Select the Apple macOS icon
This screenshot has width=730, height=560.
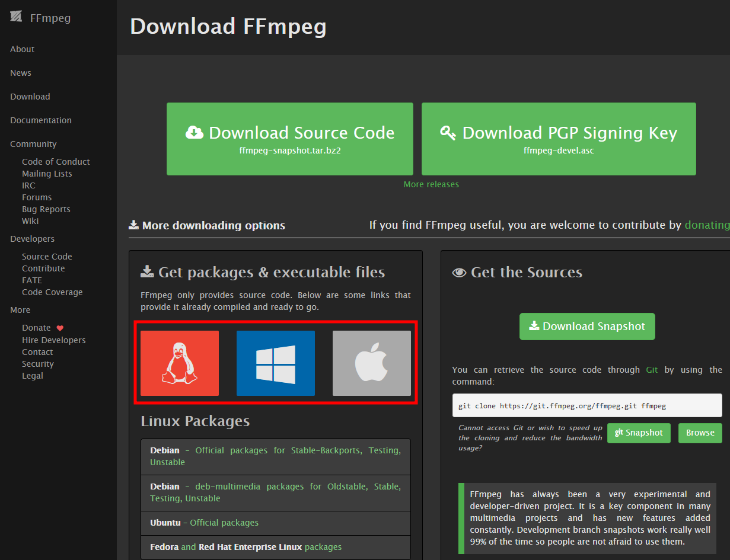click(x=372, y=363)
